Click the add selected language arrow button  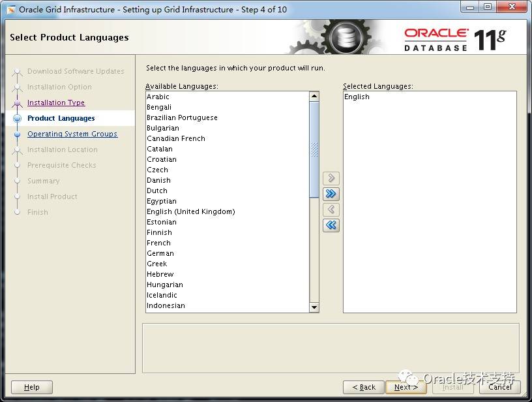click(331, 178)
